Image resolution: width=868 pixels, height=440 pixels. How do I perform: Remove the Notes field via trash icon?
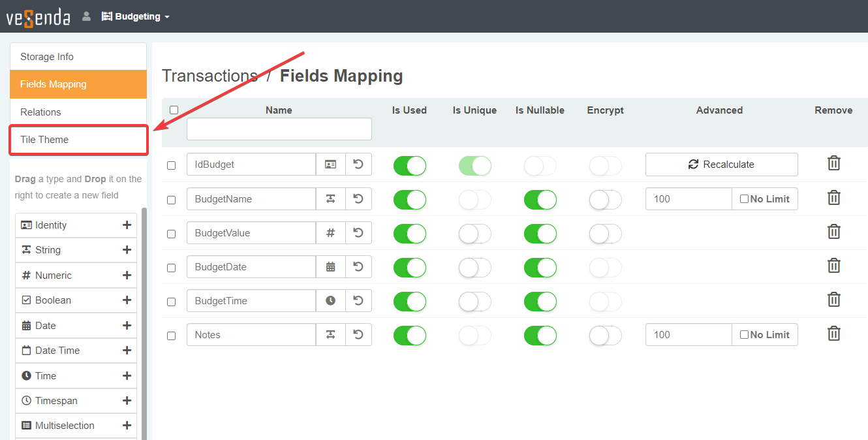pyautogui.click(x=833, y=334)
